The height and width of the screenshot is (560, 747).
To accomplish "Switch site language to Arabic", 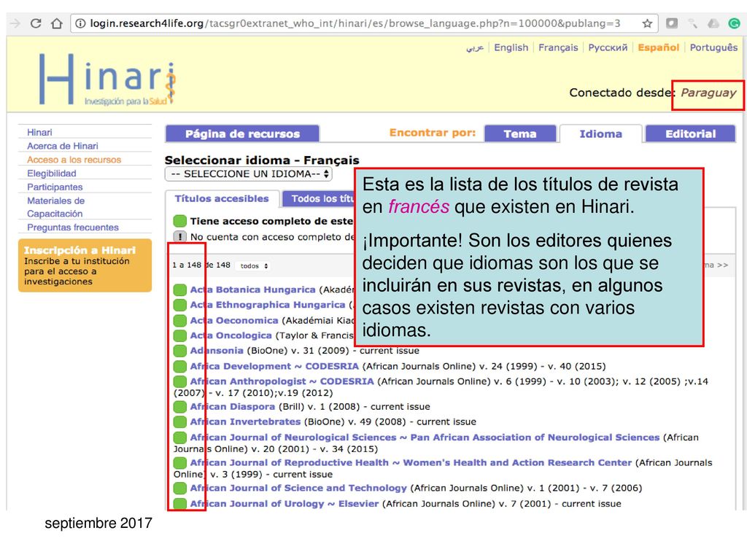I will pyautogui.click(x=475, y=47).
